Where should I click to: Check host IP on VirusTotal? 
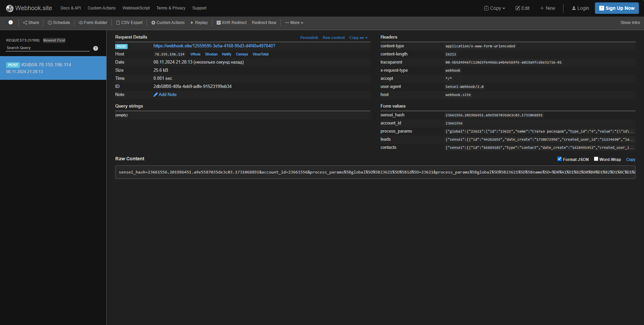(x=260, y=54)
